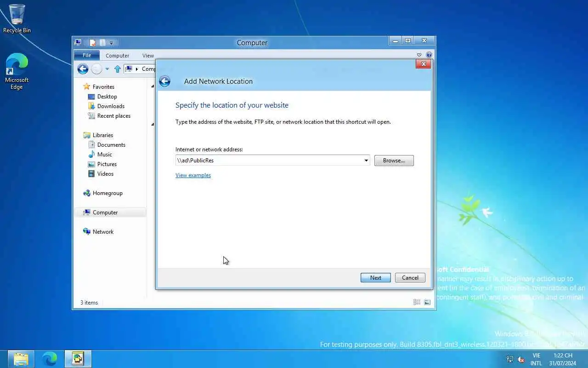
Task: Click Properties icon in quick access toolbar
Action: coord(93,43)
